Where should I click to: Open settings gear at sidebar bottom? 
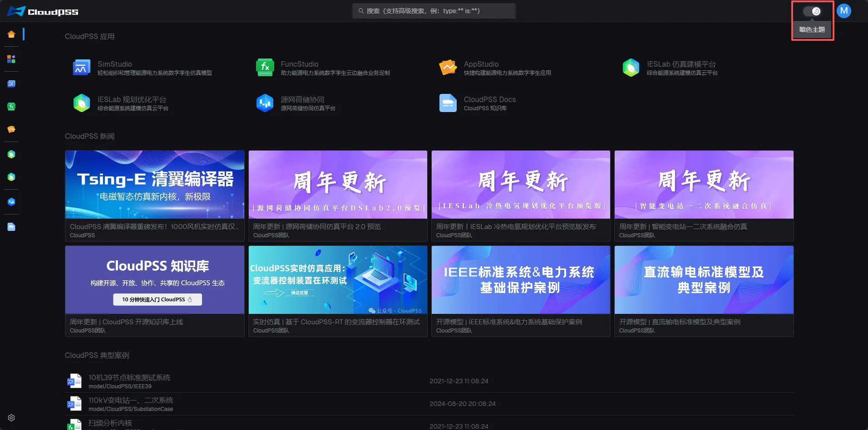[x=11, y=418]
